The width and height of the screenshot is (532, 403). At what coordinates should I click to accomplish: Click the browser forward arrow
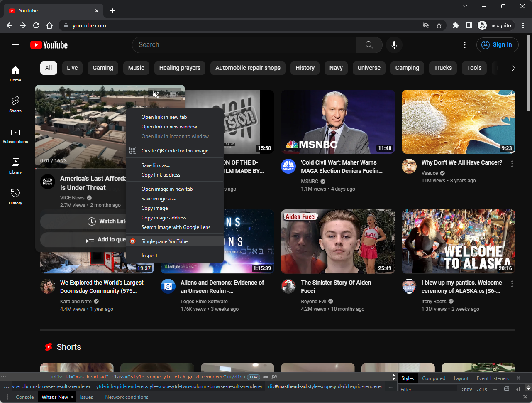click(23, 25)
